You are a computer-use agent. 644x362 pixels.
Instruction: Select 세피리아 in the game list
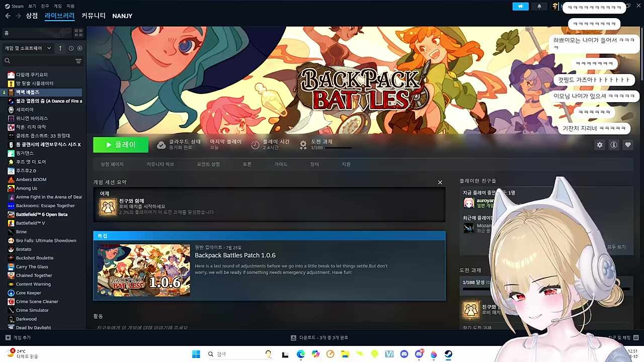(42, 110)
